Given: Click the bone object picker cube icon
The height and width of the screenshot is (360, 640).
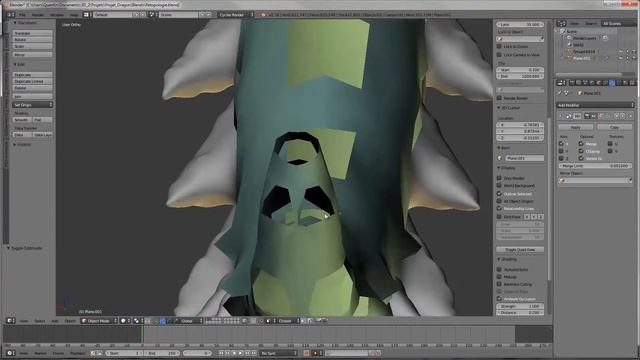Looking at the screenshot, I should click(x=500, y=158).
